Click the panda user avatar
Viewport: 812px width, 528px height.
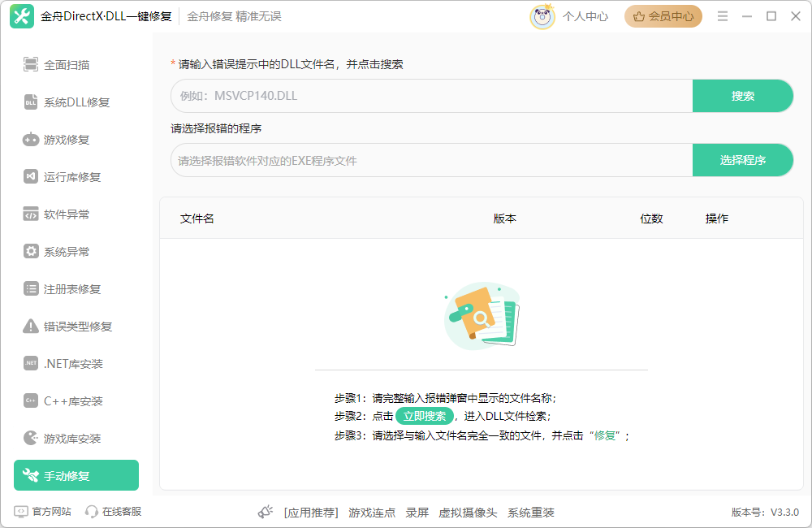(x=542, y=16)
